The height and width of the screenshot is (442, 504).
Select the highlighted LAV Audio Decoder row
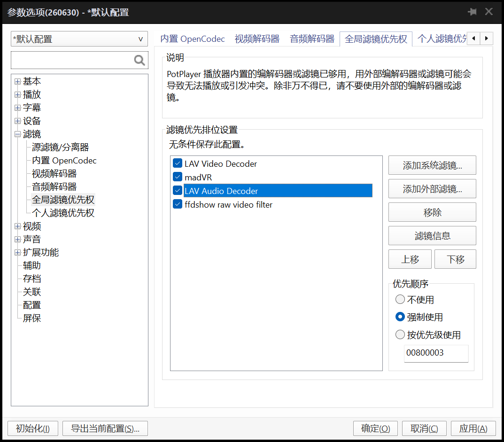click(x=278, y=191)
